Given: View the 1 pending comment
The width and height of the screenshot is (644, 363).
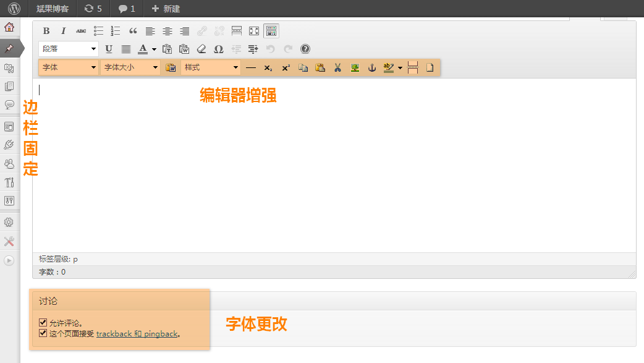Looking at the screenshot, I should pyautogui.click(x=127, y=9).
